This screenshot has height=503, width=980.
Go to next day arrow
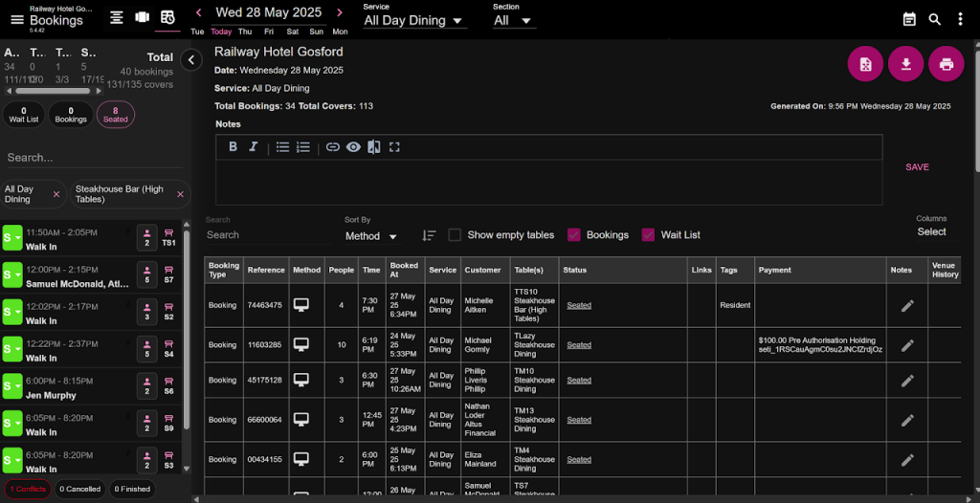[x=340, y=12]
